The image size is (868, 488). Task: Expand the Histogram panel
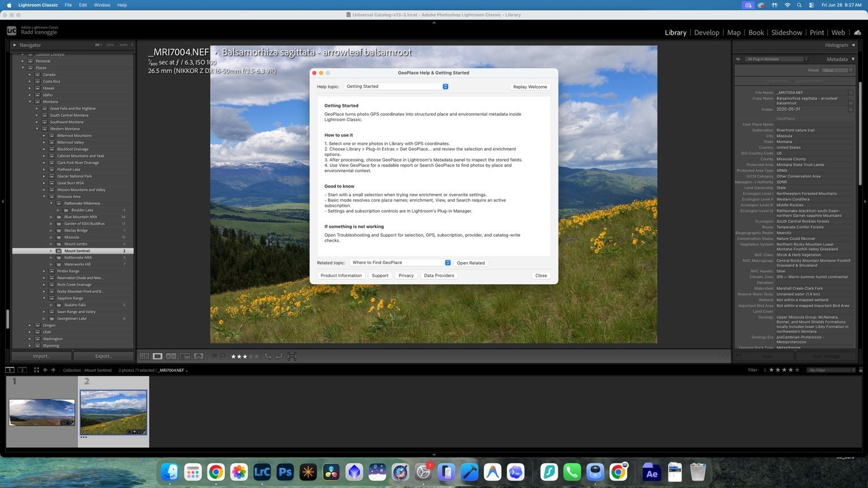(853, 45)
